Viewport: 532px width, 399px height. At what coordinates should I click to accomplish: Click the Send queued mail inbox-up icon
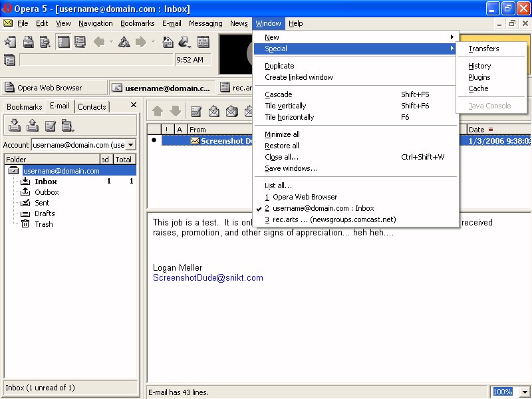click(x=32, y=125)
